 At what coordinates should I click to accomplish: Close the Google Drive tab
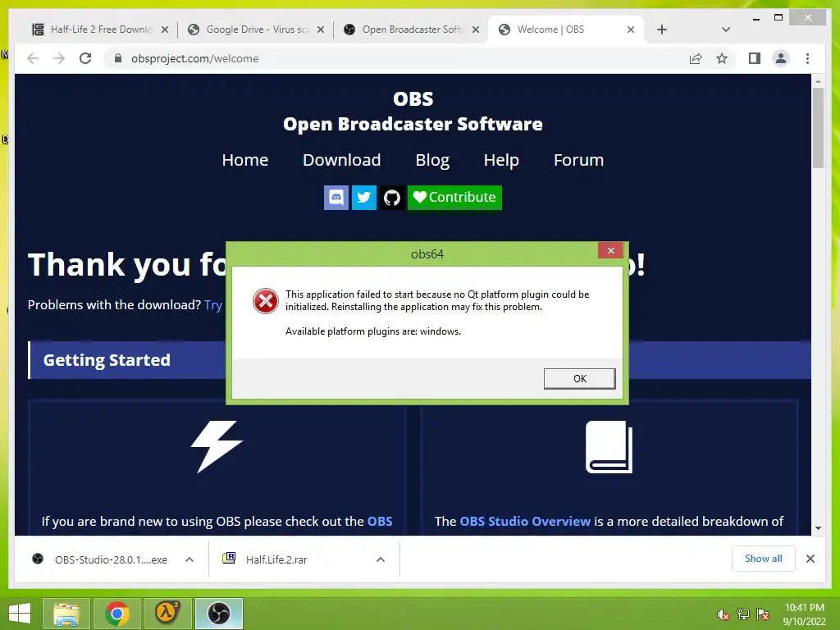pyautogui.click(x=321, y=30)
